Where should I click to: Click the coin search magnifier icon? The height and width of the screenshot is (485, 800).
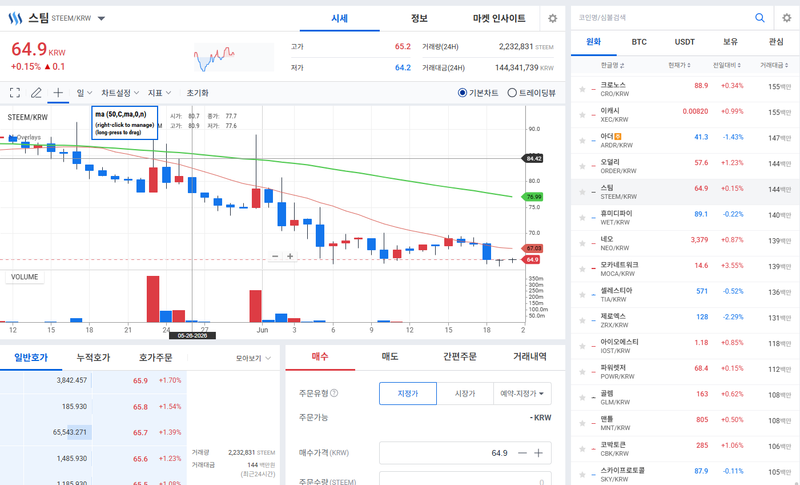pos(760,18)
